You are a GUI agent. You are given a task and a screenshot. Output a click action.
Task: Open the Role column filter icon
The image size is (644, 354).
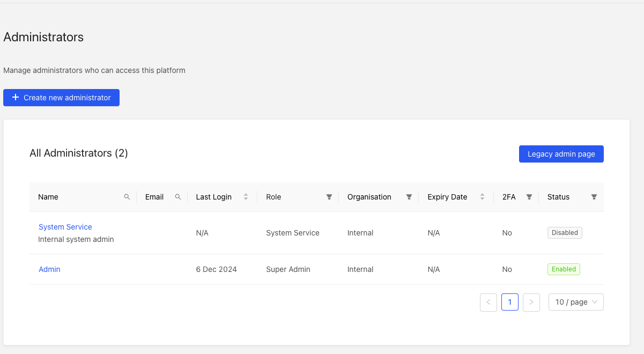[x=329, y=197]
